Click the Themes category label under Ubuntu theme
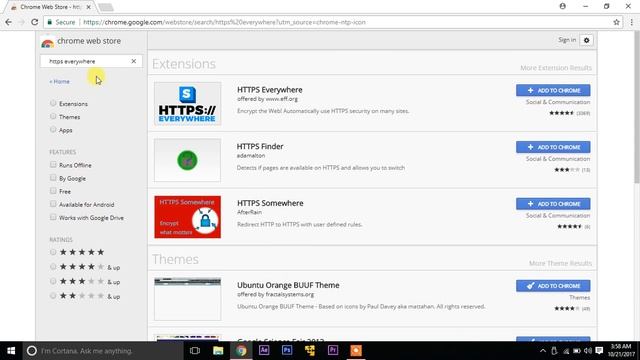The height and width of the screenshot is (360, 640). (580, 297)
